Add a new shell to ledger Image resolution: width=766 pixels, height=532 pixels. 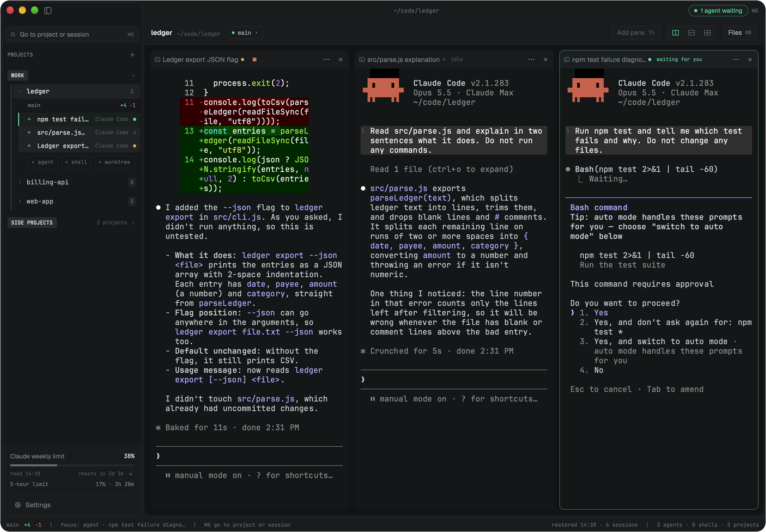tap(76, 162)
